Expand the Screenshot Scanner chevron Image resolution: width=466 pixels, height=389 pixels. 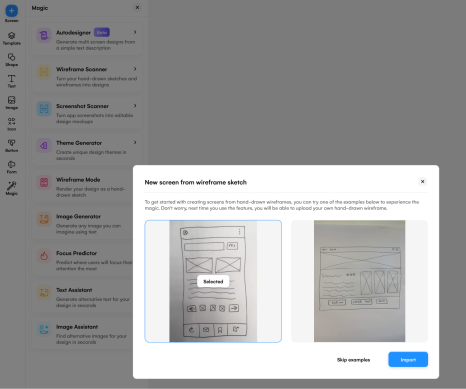coord(135,106)
